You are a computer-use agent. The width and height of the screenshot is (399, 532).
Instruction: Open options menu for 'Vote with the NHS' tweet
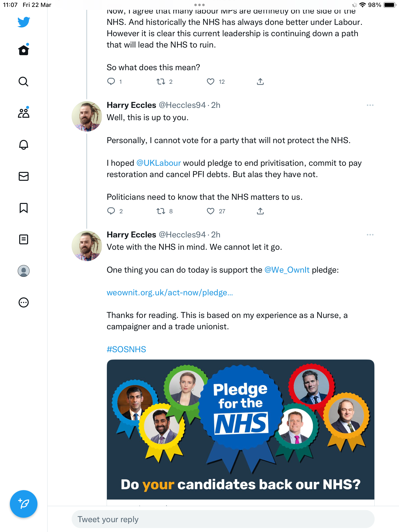[370, 235]
